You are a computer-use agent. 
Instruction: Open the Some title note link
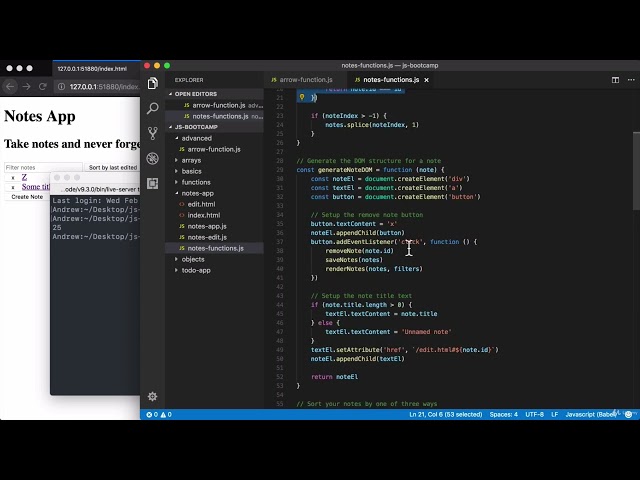point(36,187)
